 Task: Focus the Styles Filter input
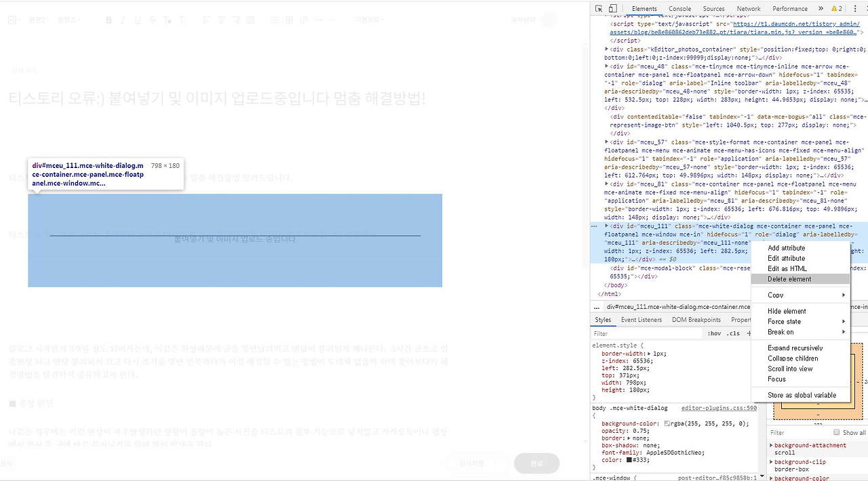[648, 333]
